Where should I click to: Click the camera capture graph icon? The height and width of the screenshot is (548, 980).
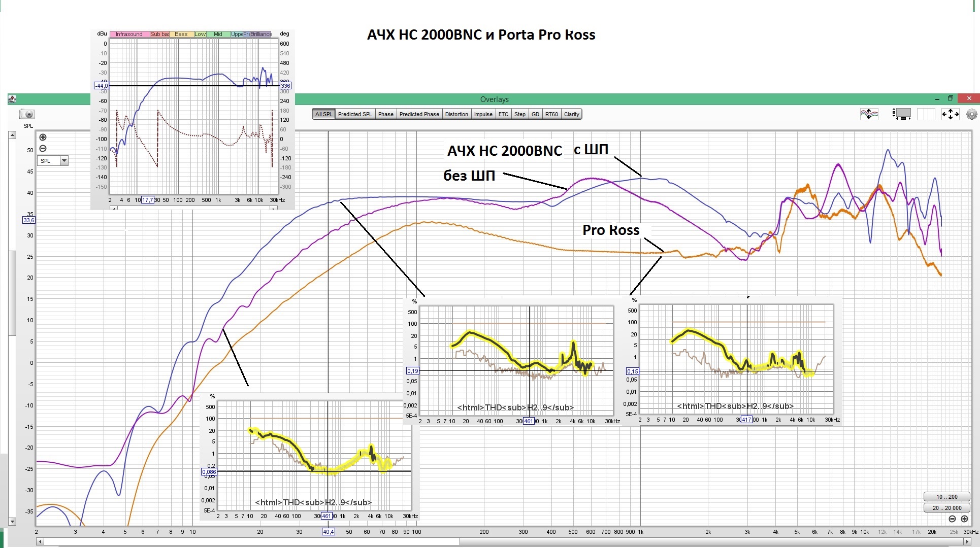click(27, 115)
